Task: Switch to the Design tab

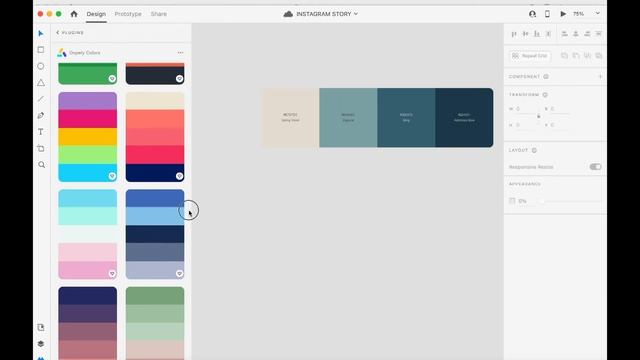Action: click(96, 14)
